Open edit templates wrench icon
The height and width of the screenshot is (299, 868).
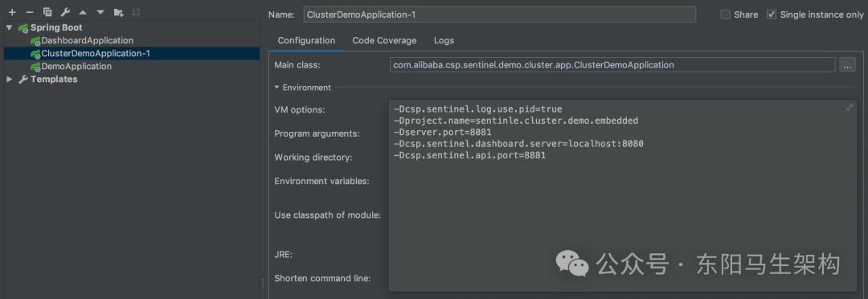click(x=65, y=12)
